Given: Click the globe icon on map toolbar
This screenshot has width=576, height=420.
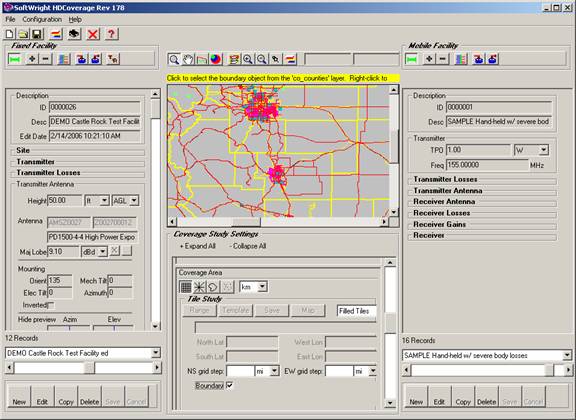Looking at the screenshot, I should click(216, 59).
